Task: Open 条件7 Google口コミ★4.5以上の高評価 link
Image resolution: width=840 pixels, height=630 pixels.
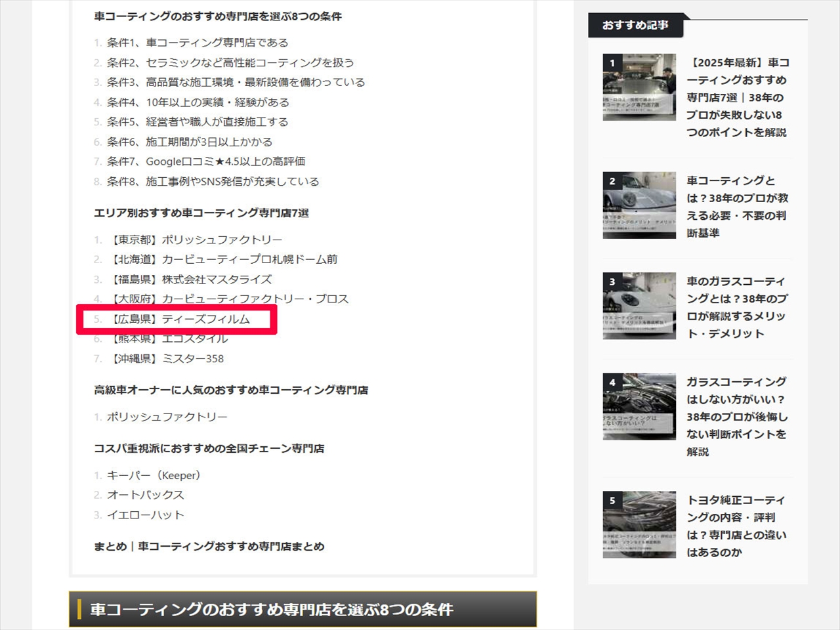Action: tap(205, 161)
